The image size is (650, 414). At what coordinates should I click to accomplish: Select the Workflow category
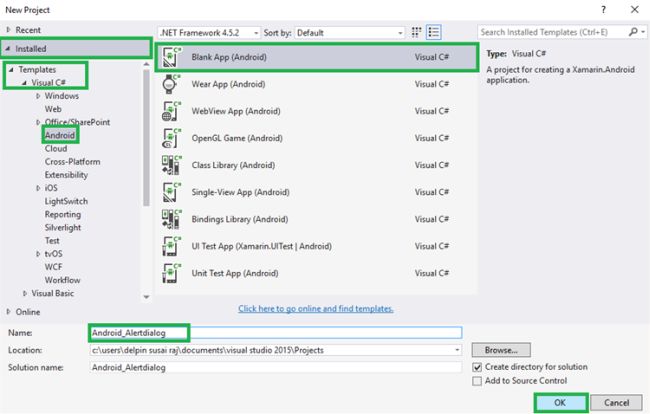pyautogui.click(x=63, y=280)
